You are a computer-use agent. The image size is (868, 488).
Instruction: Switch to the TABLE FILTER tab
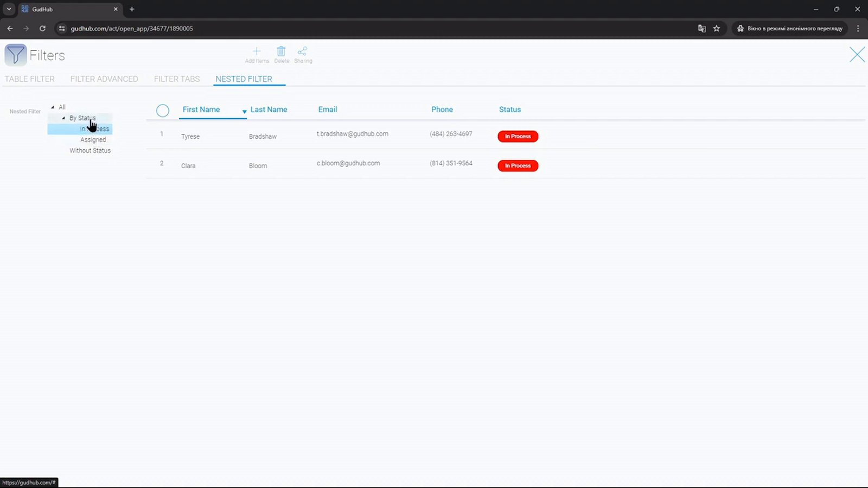tap(30, 79)
